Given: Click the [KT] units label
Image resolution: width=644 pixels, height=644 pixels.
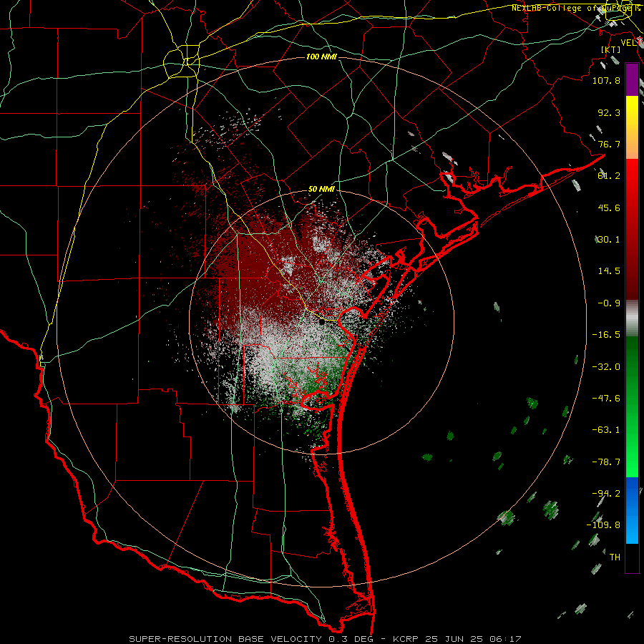Looking at the screenshot, I should (610, 49).
